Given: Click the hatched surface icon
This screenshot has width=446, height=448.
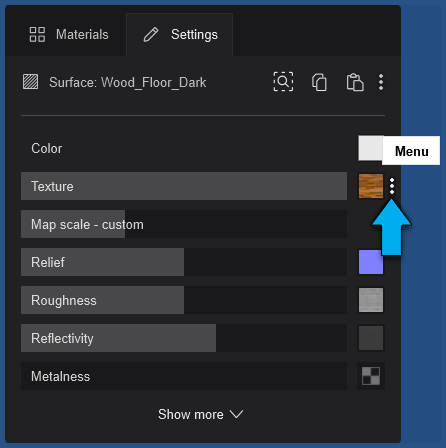Looking at the screenshot, I should (x=30, y=82).
